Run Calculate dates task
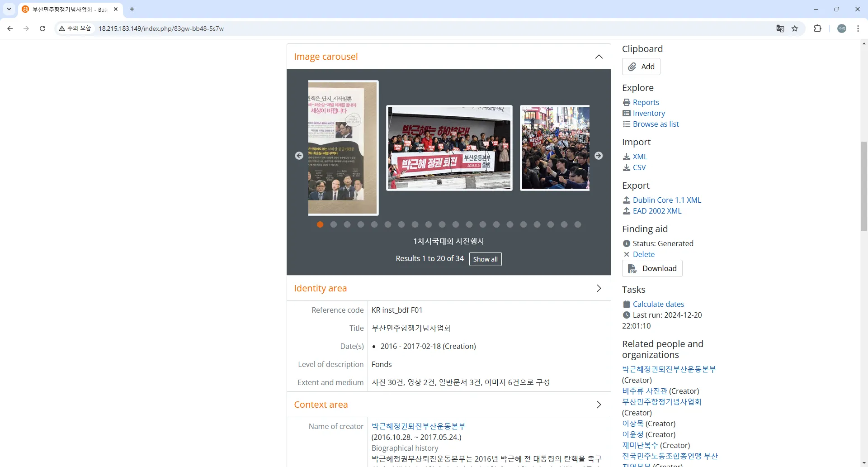The image size is (868, 467). coord(658,304)
